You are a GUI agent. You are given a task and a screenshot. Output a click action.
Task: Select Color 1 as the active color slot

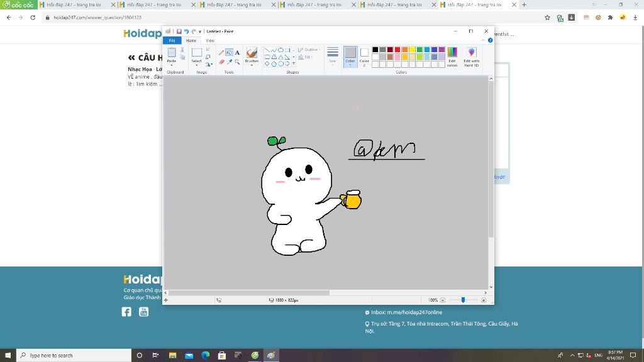[x=350, y=57]
